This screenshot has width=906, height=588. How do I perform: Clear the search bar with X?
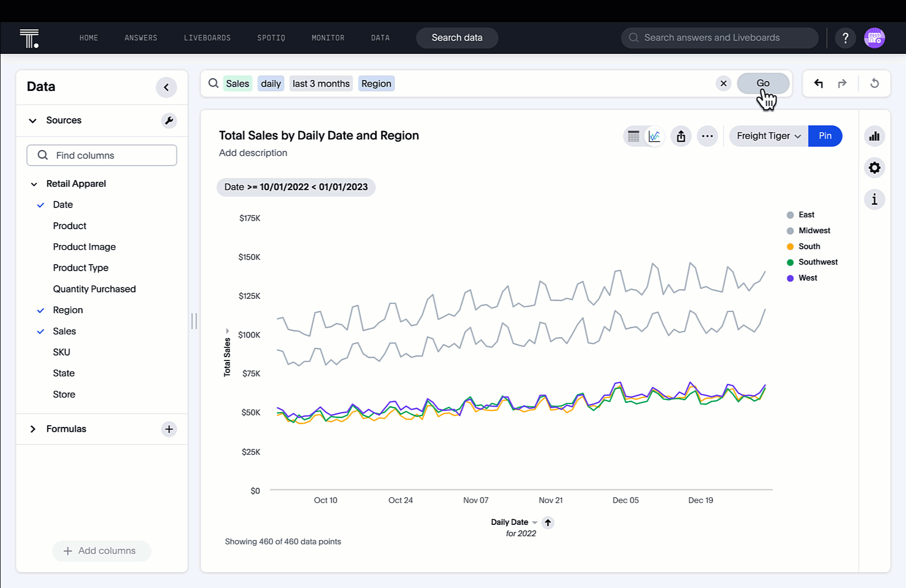(x=723, y=83)
